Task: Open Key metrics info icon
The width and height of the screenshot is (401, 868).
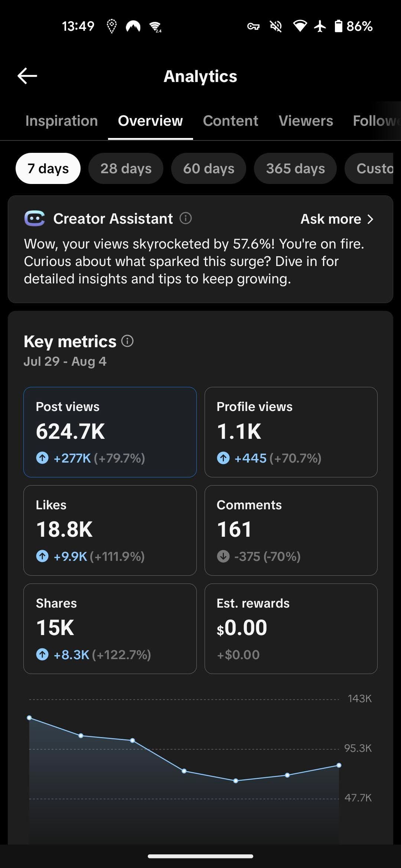Action: (127, 341)
